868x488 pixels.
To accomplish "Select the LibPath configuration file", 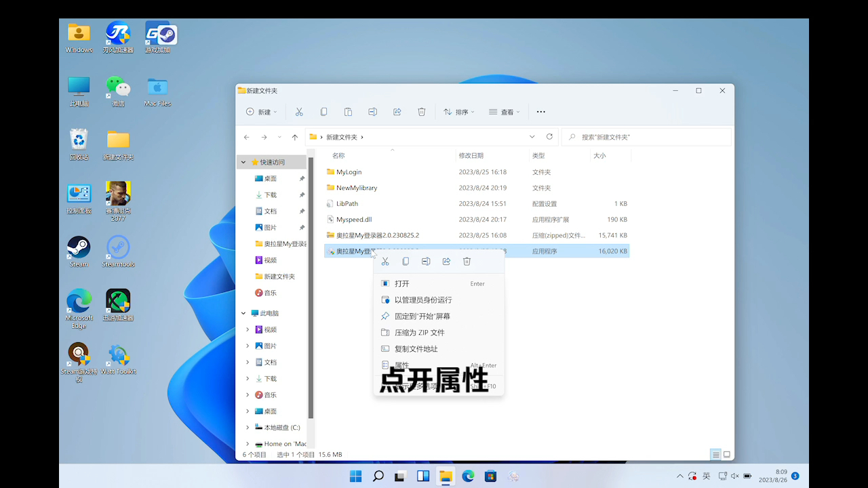I will (477, 203).
